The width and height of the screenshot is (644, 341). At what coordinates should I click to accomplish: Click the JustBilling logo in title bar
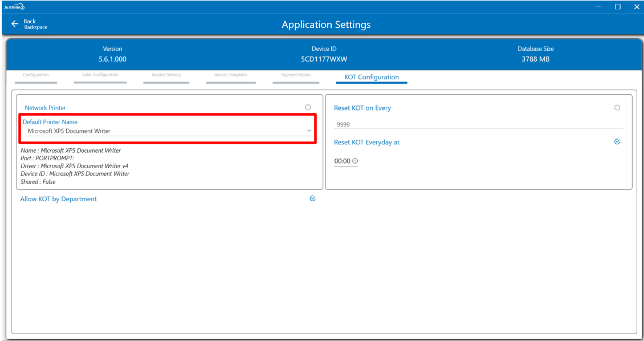(15, 7)
